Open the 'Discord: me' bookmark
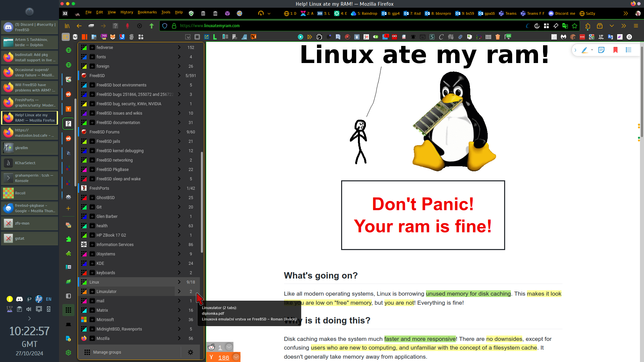 pos(562,13)
